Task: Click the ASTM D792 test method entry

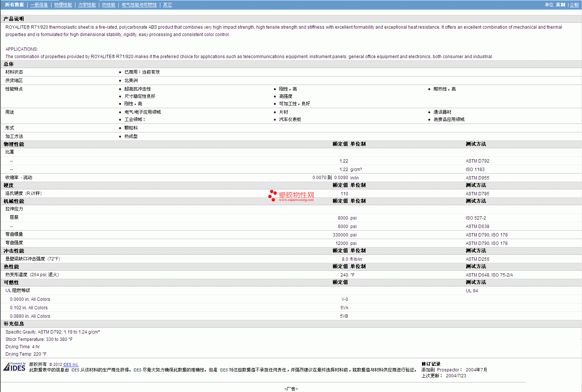Action: [477, 161]
